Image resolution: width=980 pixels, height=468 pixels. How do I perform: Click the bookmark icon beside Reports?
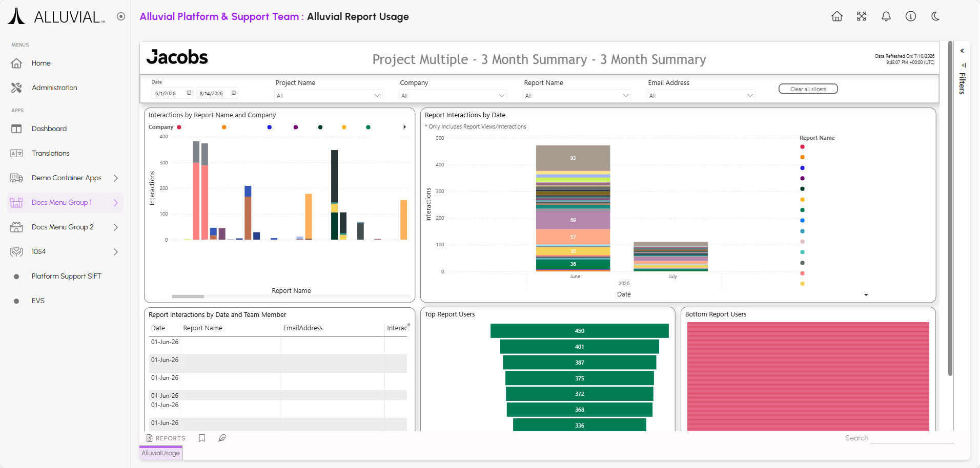tap(202, 438)
